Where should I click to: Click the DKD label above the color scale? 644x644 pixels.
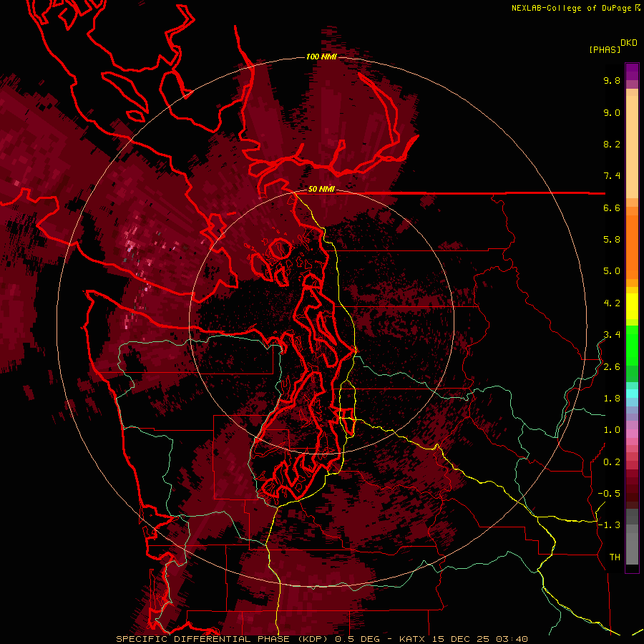click(629, 43)
